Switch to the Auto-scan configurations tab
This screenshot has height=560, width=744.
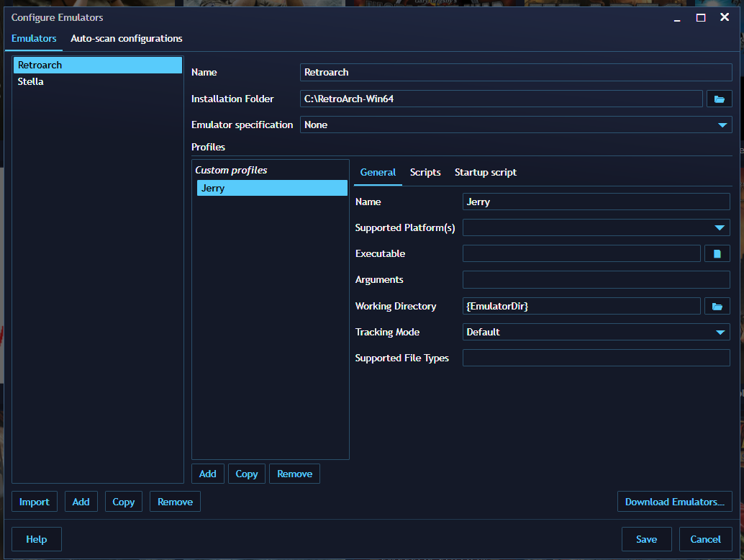point(126,39)
